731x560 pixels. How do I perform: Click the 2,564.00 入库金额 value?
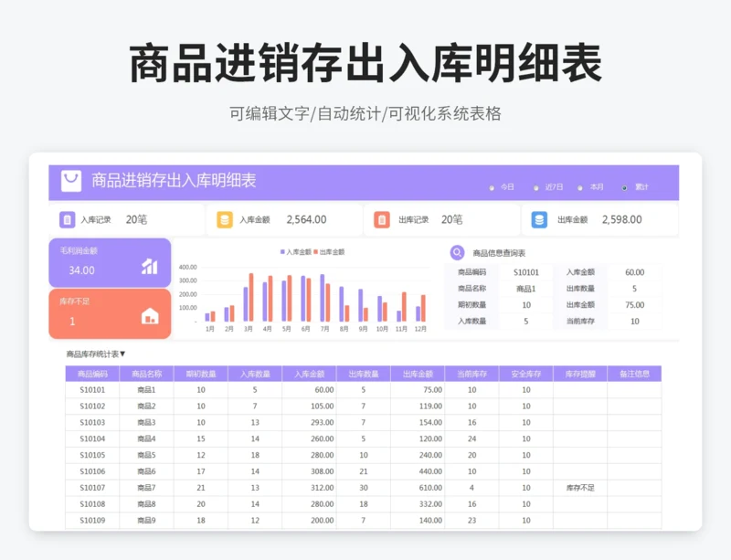click(306, 219)
